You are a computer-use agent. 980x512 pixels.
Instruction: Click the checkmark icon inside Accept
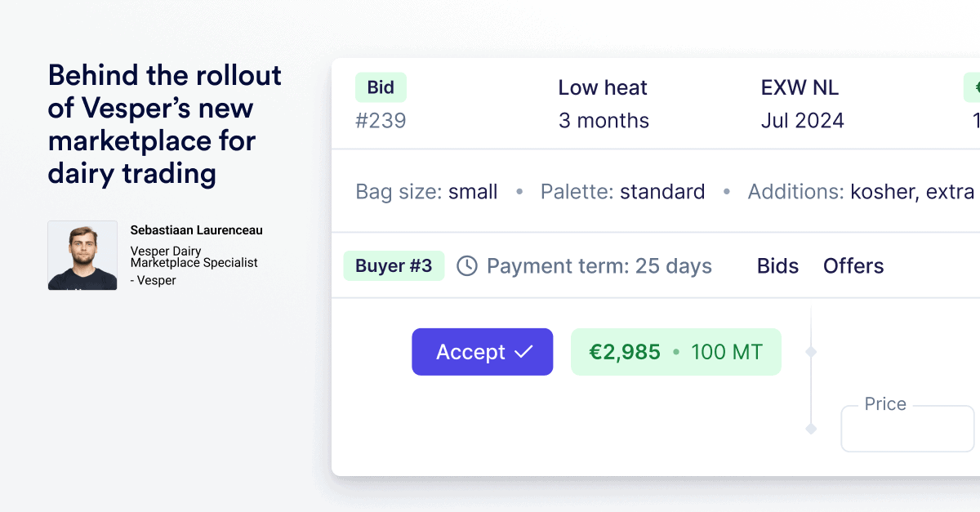(x=523, y=352)
